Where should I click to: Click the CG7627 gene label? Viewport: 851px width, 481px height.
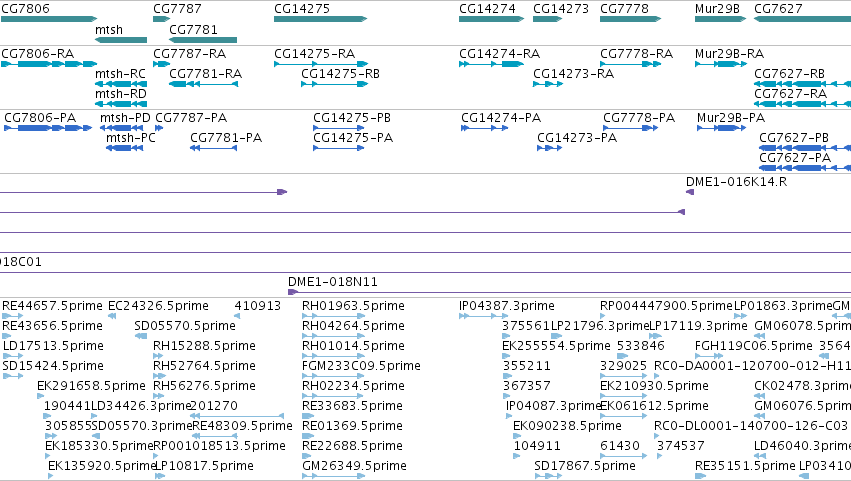point(778,9)
